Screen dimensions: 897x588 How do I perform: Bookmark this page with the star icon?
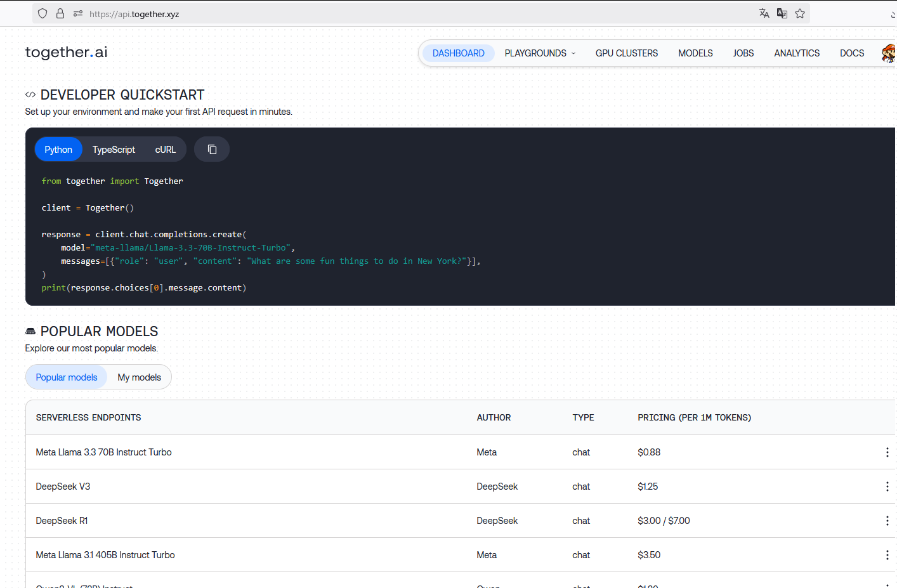coord(800,13)
